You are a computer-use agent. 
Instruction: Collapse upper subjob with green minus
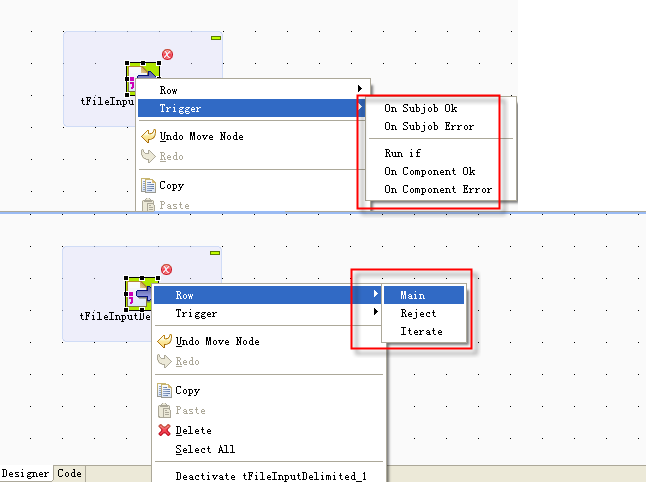216,38
